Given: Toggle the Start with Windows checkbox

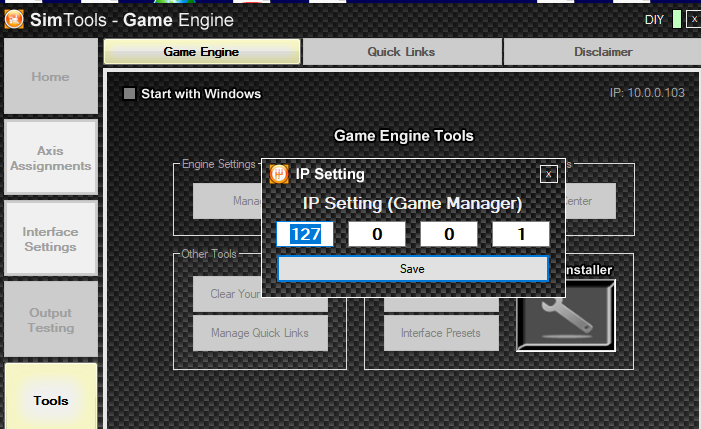Looking at the screenshot, I should tap(129, 93).
